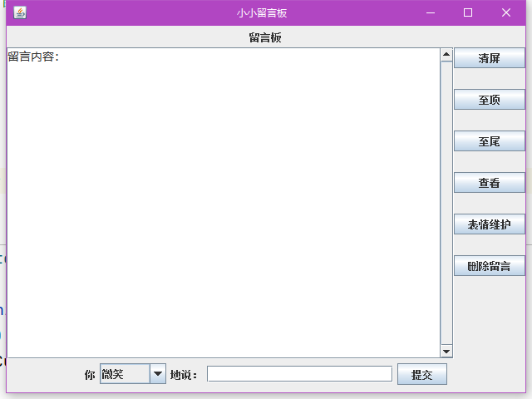
Task: Submit the message with 提交
Action: click(422, 375)
